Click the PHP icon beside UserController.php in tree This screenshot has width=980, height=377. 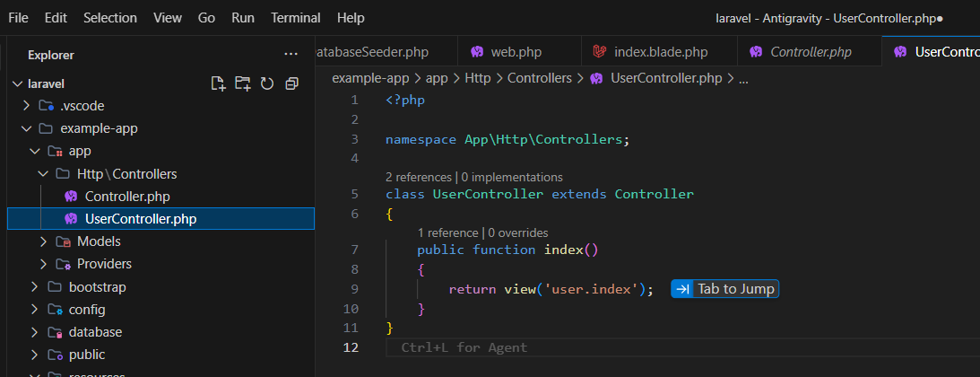pos(71,219)
